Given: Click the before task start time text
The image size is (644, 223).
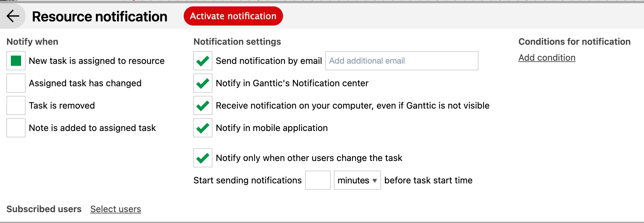Looking at the screenshot, I should coord(428,180).
